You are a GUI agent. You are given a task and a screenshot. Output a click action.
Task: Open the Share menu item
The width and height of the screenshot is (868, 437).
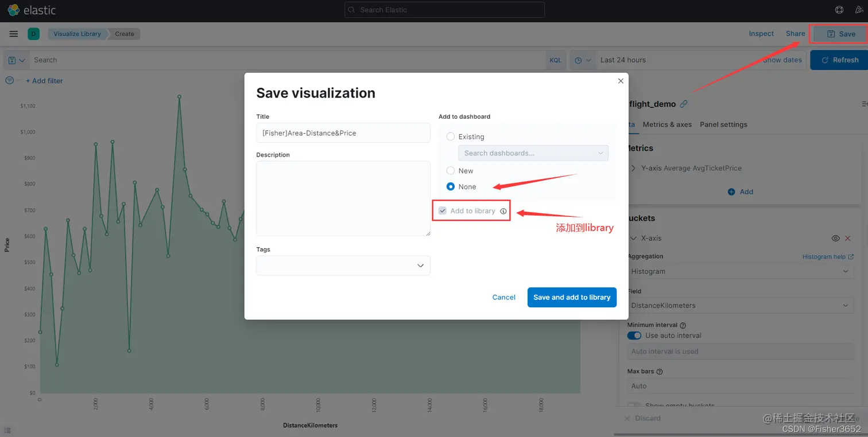point(795,34)
